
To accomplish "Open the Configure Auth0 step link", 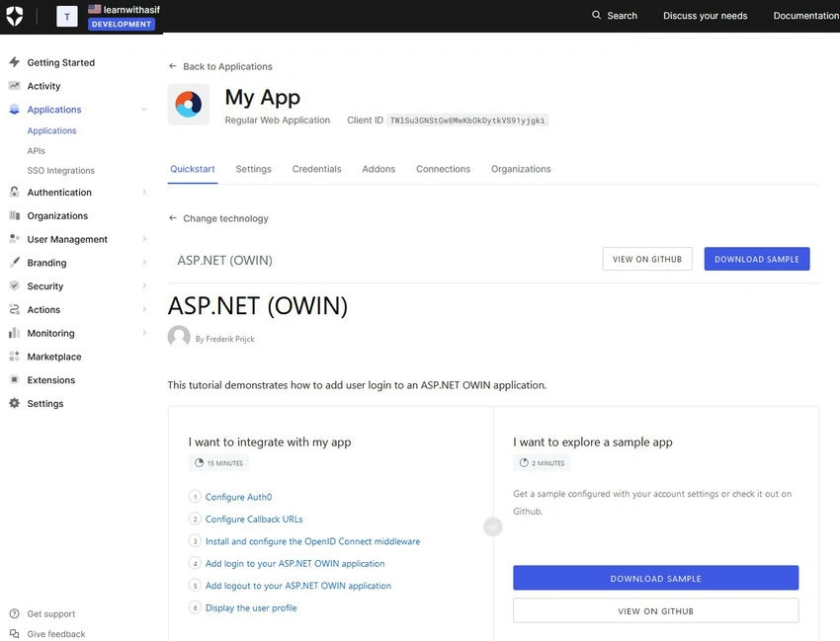I will click(x=238, y=497).
